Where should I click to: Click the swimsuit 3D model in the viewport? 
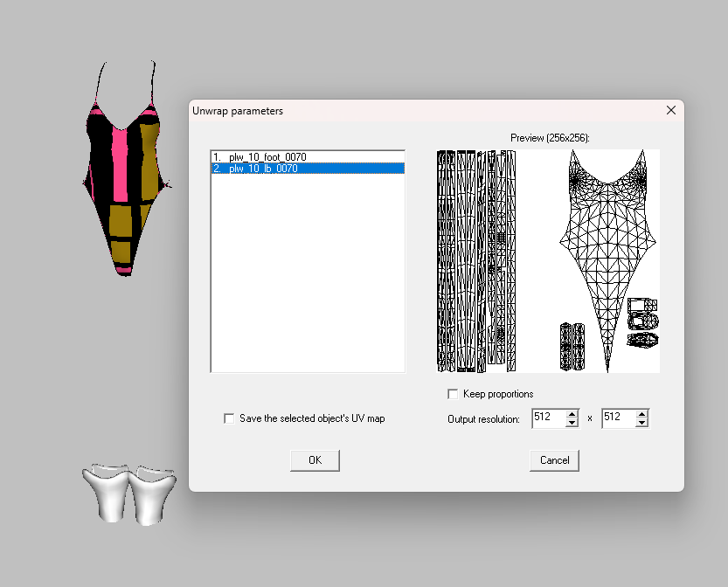tap(127, 183)
